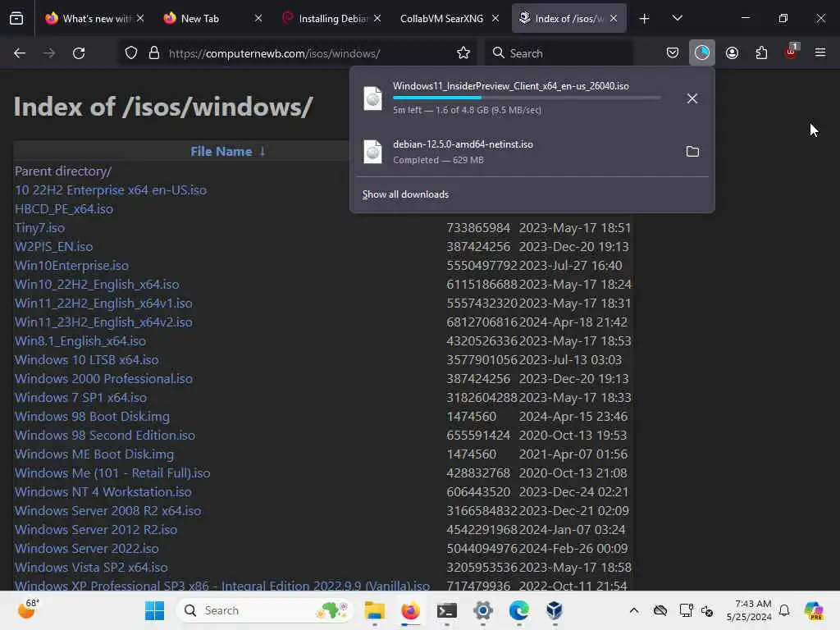
Task: Download HBCD_PE_x64.iso
Action: click(x=64, y=209)
